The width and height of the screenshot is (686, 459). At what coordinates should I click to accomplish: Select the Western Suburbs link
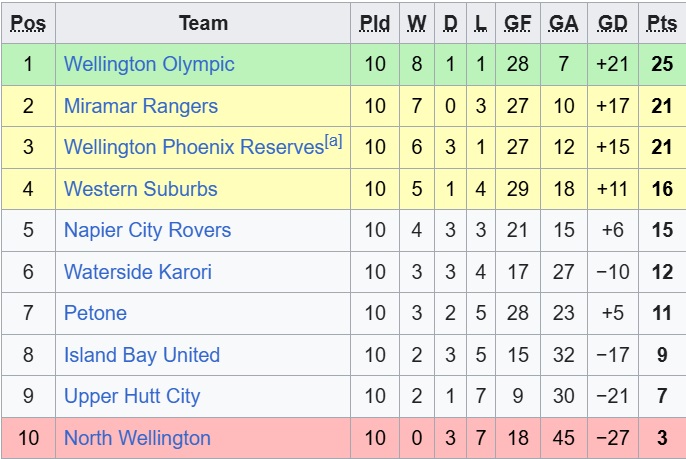(140, 189)
